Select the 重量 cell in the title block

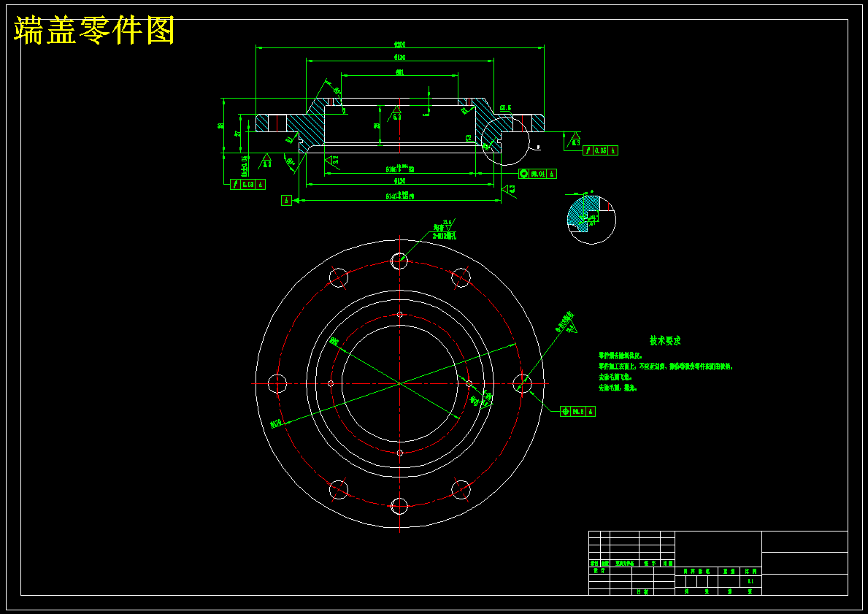pos(729,571)
